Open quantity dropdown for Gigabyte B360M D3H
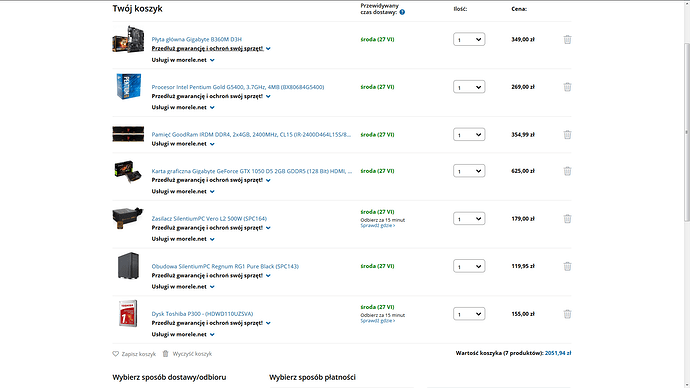The image size is (690, 388). pyautogui.click(x=469, y=40)
